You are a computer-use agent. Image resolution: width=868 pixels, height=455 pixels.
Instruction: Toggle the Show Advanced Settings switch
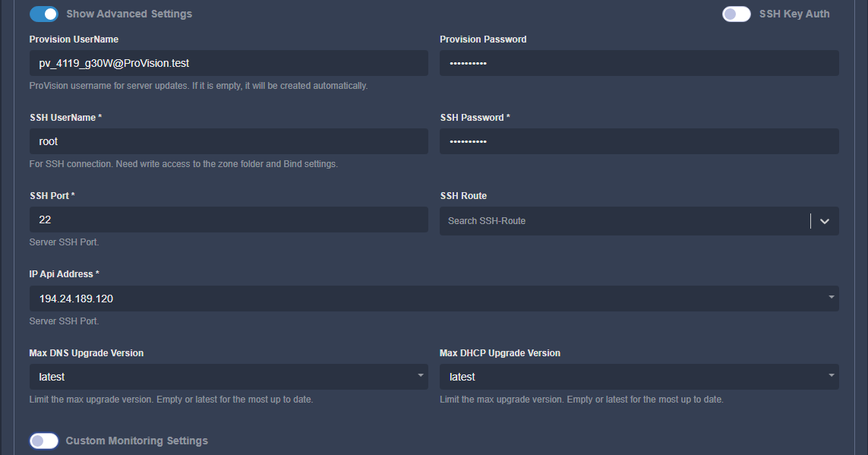tap(44, 14)
